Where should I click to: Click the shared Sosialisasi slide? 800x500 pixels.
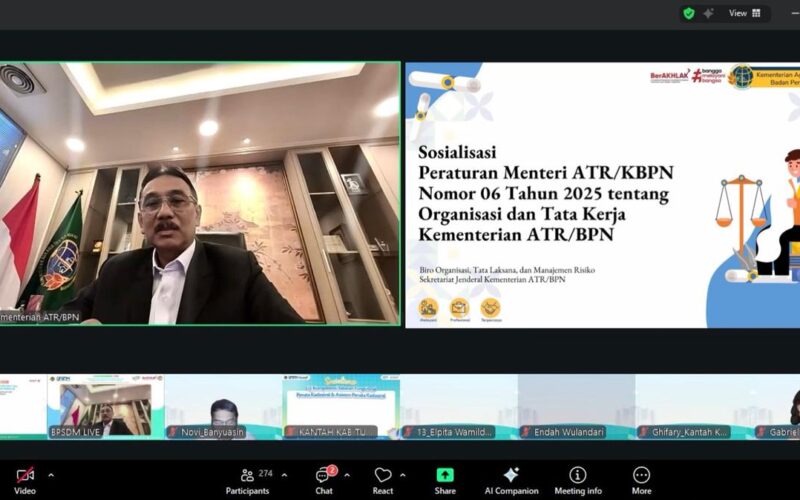point(603,195)
